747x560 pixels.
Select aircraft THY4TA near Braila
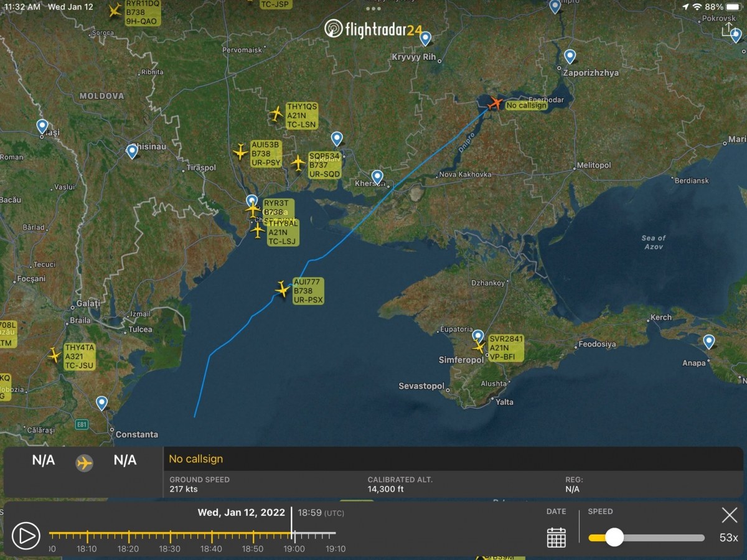[55, 355]
